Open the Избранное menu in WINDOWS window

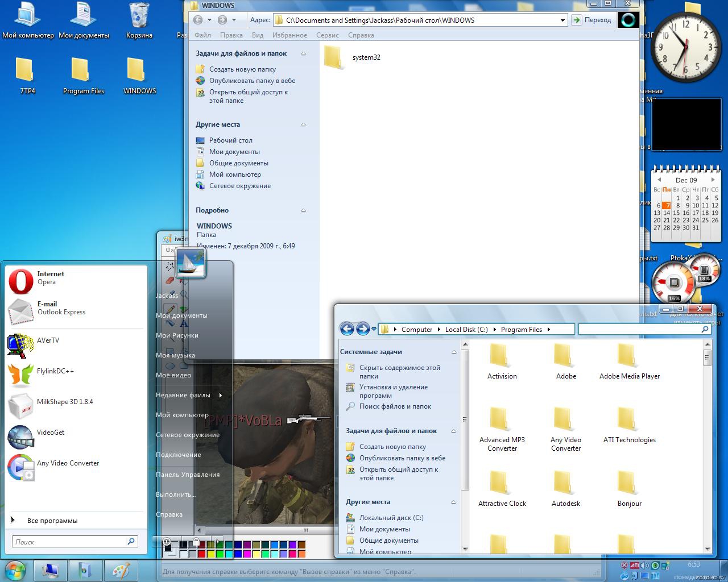[289, 35]
